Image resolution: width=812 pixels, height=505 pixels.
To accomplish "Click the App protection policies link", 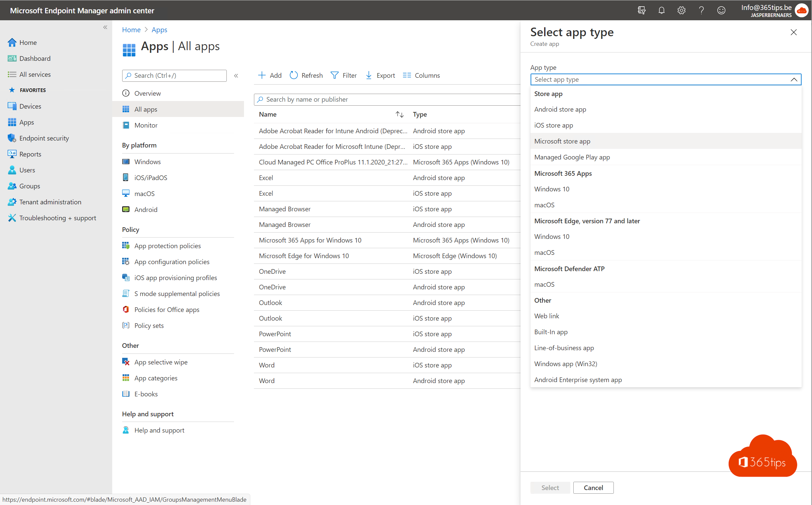I will tap(168, 246).
